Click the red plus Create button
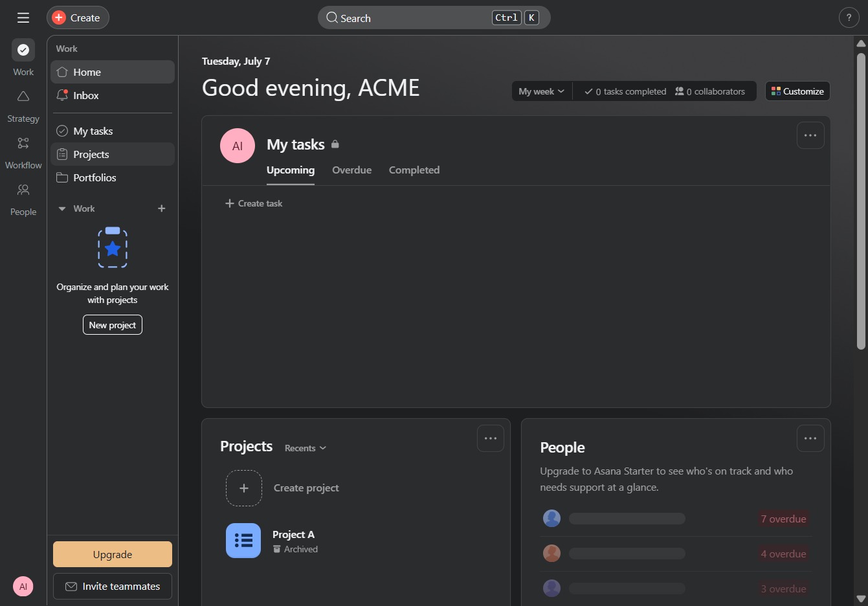 point(78,17)
